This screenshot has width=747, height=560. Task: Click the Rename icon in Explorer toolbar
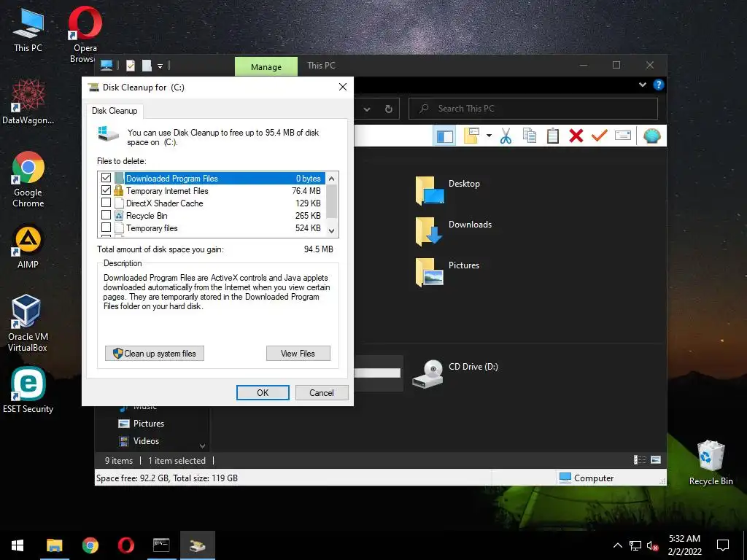(x=623, y=136)
